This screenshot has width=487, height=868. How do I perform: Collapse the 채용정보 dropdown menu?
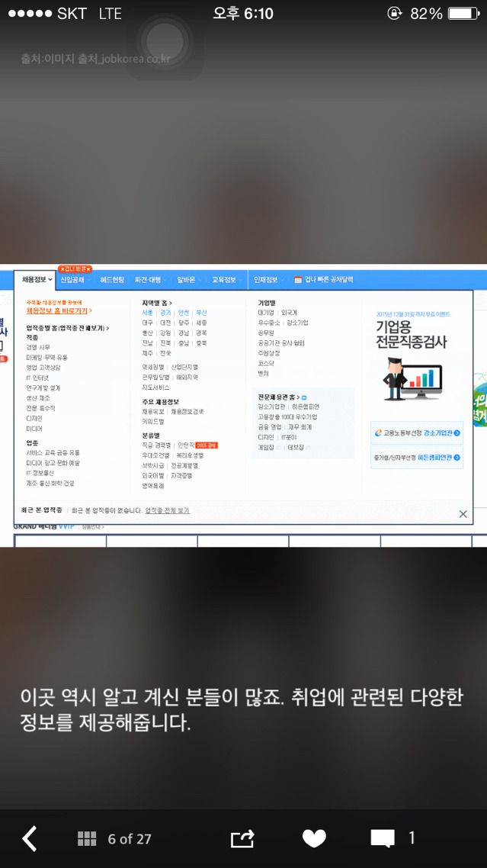37,280
